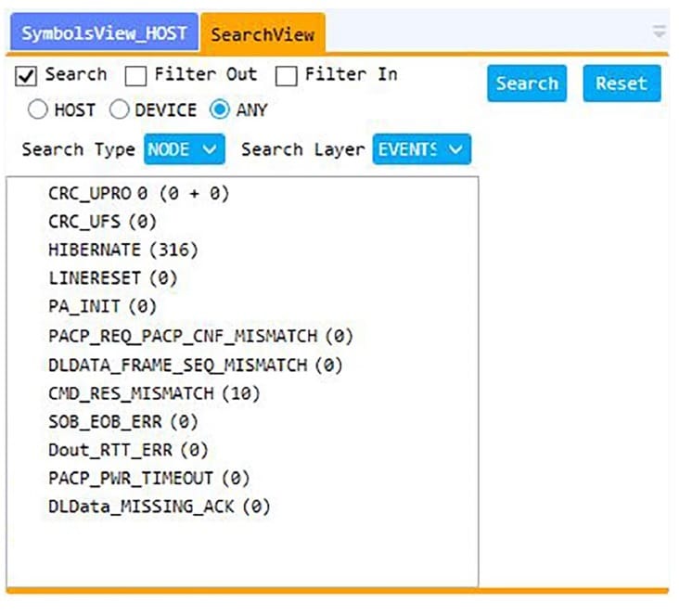This screenshot has width=679, height=616.
Task: Open the panel options dropdown arrow icon
Action: 660,32
